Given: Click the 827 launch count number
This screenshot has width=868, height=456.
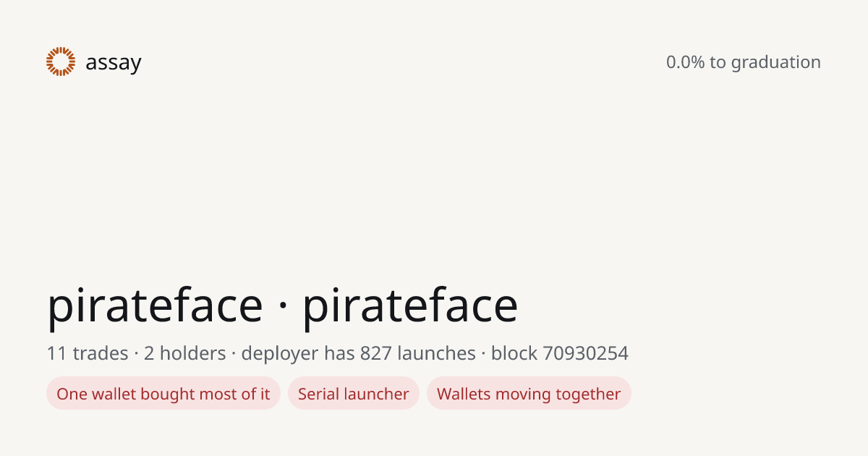Looking at the screenshot, I should pyautogui.click(x=375, y=353).
